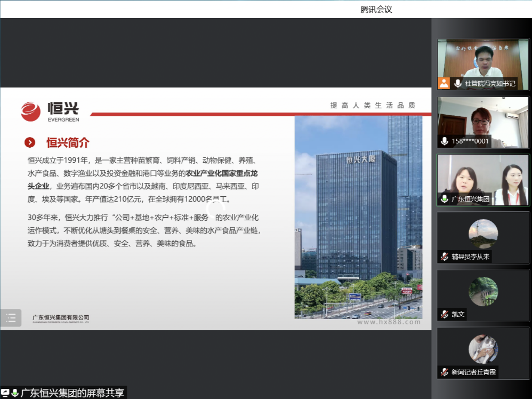The height and width of the screenshot is (399, 532).
Task: Click the microphone icon beside 158****0001
Action: pos(444,141)
